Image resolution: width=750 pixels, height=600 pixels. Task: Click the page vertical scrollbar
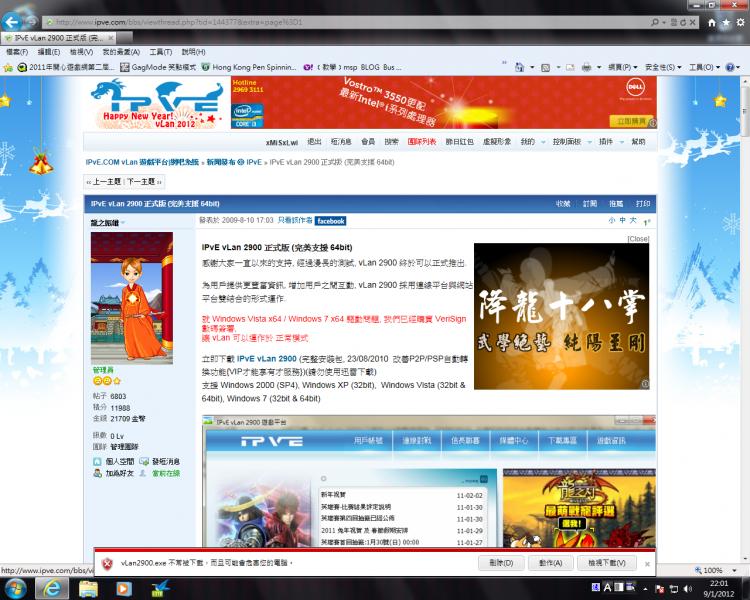point(745,320)
